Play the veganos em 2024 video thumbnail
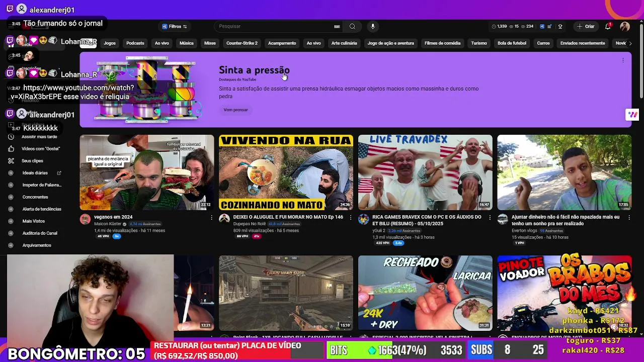Image resolution: width=644 pixels, height=362 pixels. click(147, 172)
